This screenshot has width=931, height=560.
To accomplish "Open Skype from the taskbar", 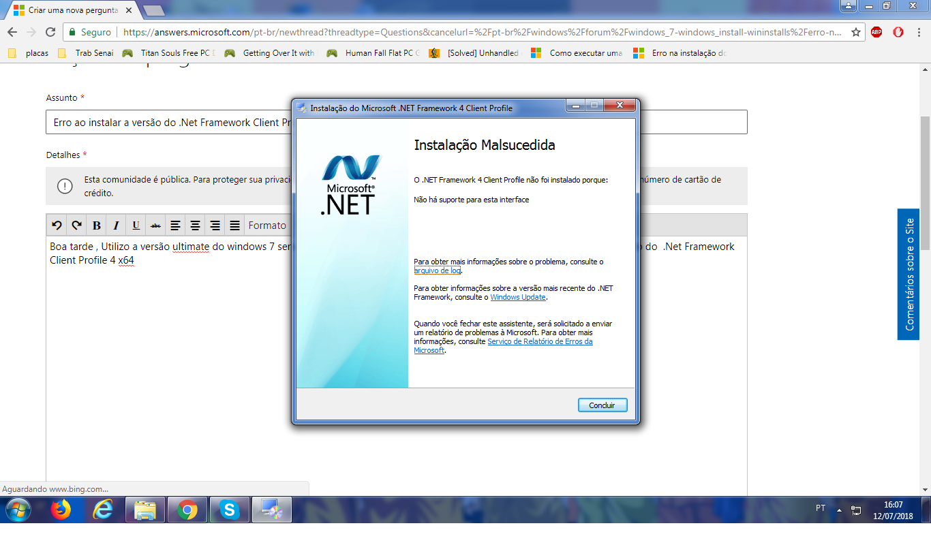I will [230, 510].
